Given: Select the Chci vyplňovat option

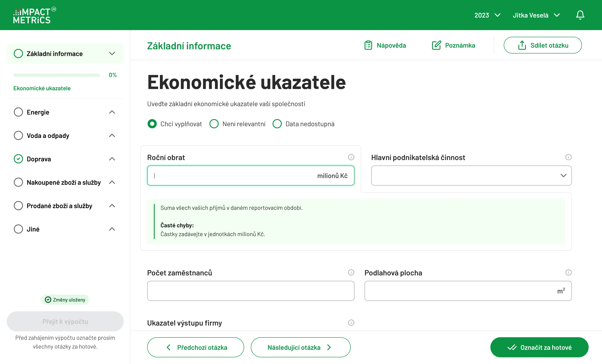Looking at the screenshot, I should point(152,124).
